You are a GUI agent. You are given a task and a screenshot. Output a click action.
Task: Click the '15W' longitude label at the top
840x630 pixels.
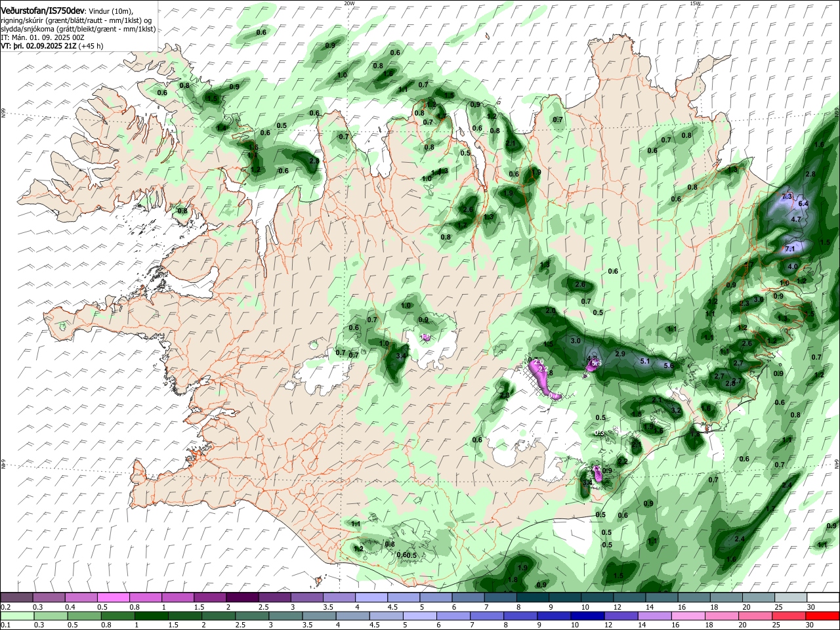(695, 3)
